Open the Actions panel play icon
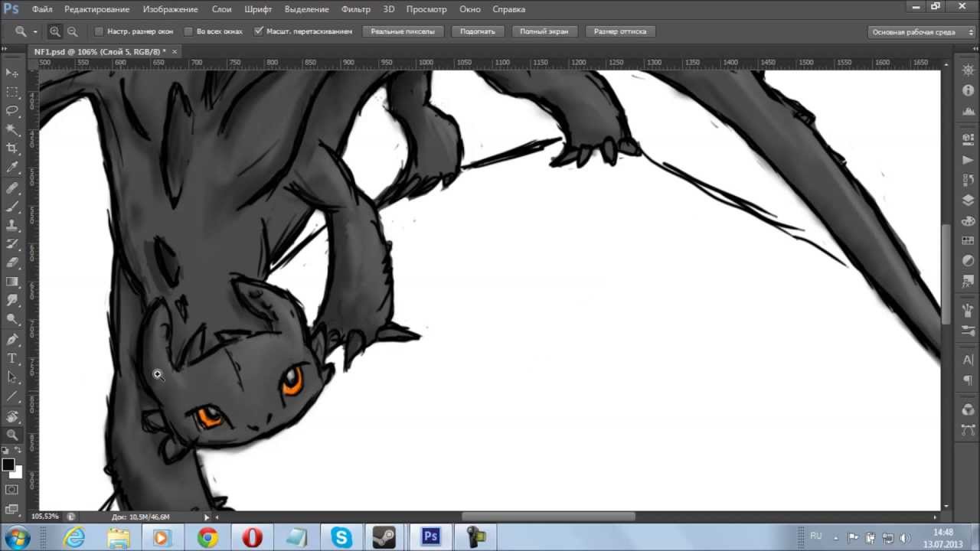The width and height of the screenshot is (980, 551). [968, 160]
